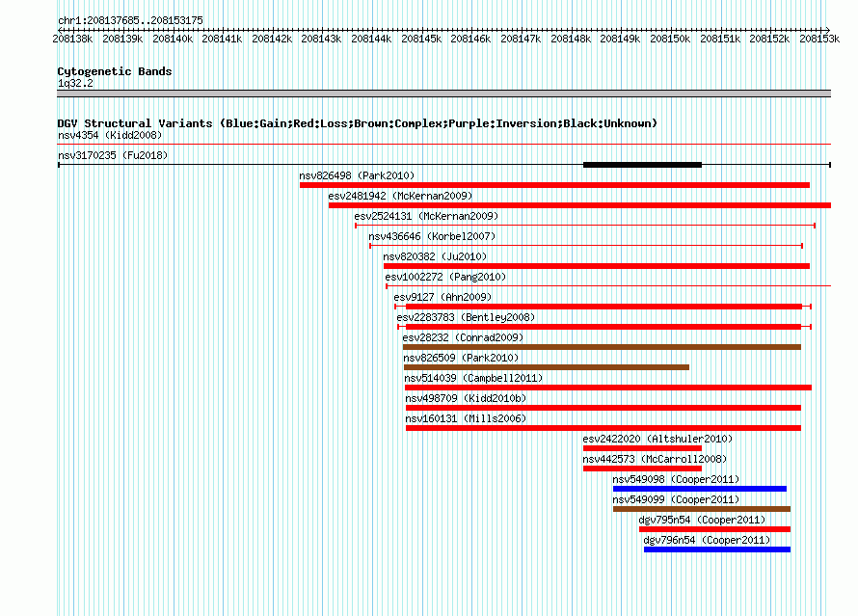Open nsv549099 (Cooper2011) label
Viewport: 858px width, 616px height.
pos(676,499)
